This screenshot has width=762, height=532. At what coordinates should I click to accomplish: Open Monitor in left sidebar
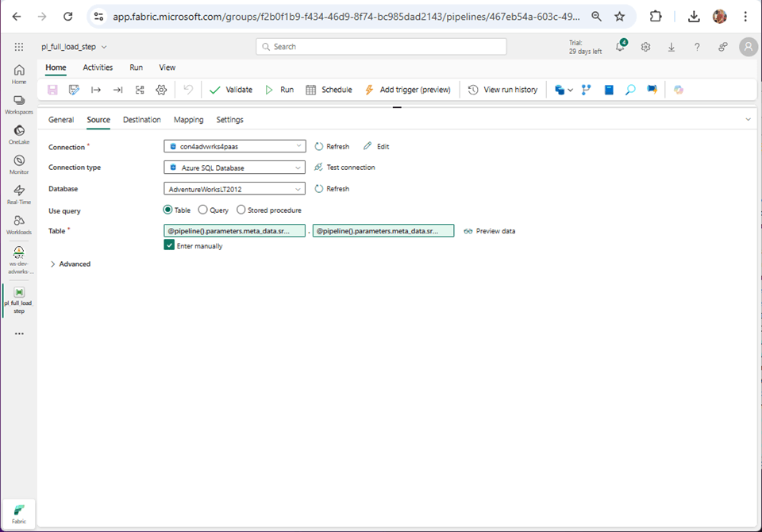[19, 165]
